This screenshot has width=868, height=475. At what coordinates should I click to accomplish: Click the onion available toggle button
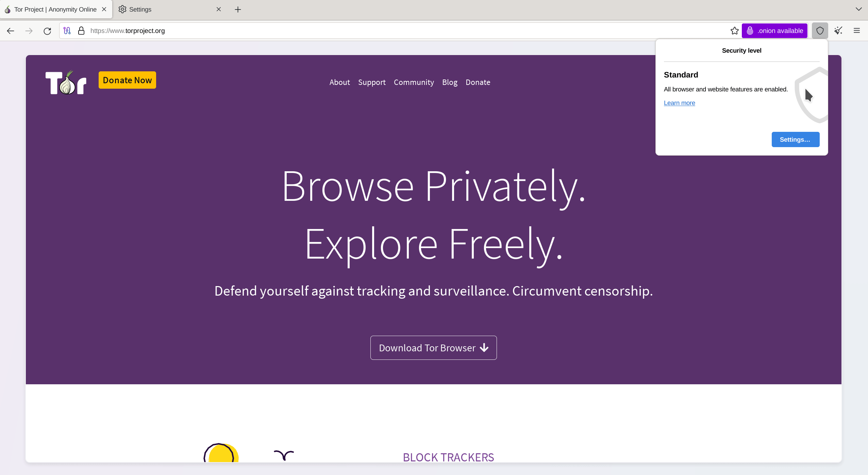point(774,31)
